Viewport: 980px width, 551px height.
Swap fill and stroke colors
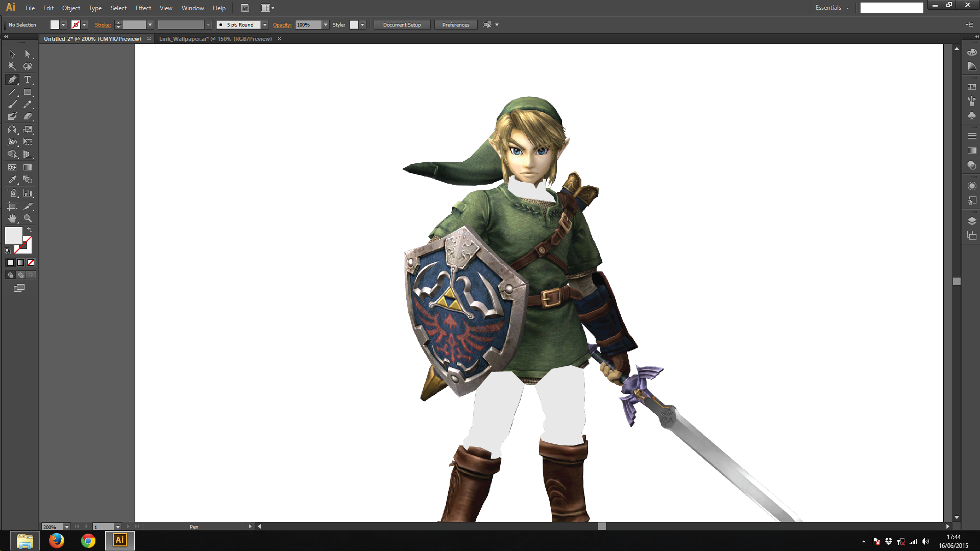coord(30,230)
